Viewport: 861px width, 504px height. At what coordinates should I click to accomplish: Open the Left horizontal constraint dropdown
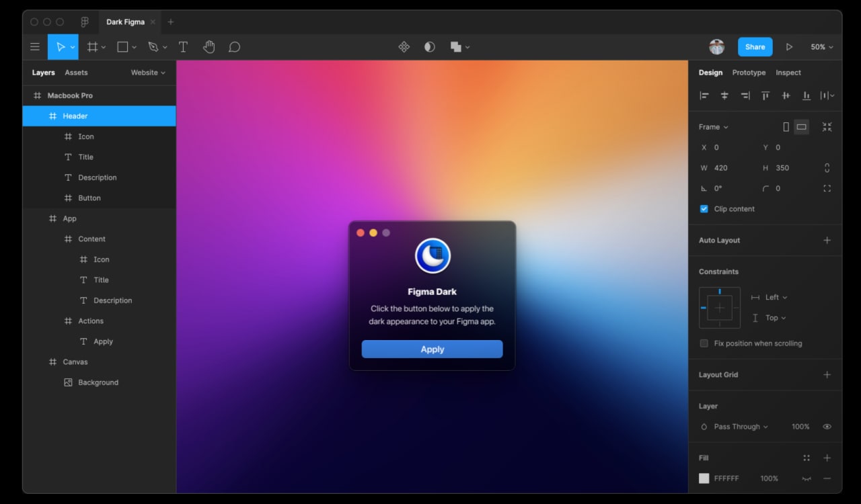click(776, 297)
